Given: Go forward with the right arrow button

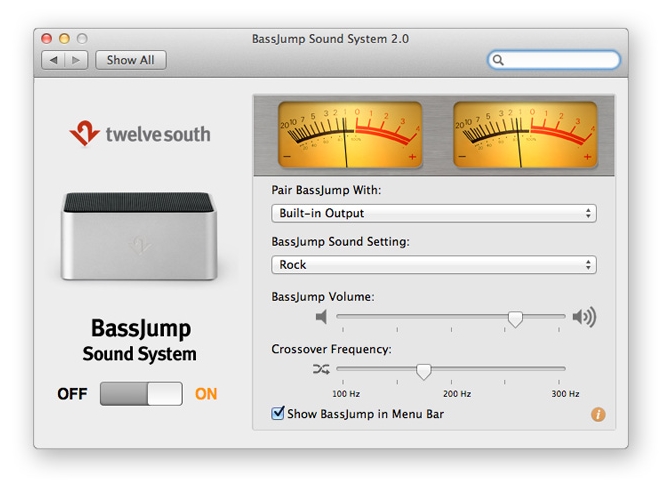Looking at the screenshot, I should tap(76, 60).
